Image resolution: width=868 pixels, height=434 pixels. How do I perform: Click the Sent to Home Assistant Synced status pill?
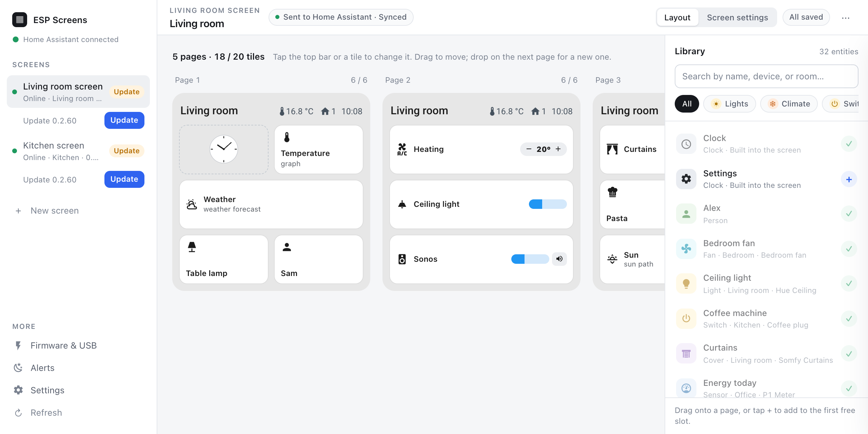tap(341, 17)
